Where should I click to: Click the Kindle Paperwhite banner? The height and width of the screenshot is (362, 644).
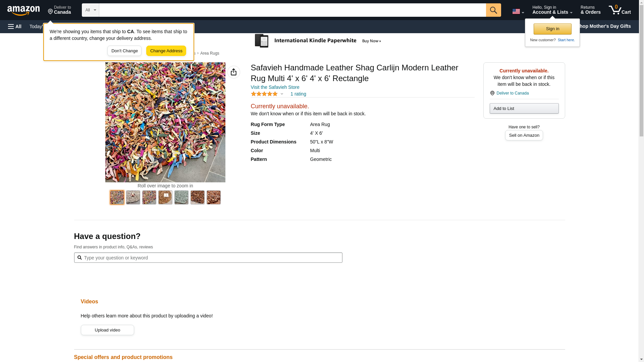point(318,41)
